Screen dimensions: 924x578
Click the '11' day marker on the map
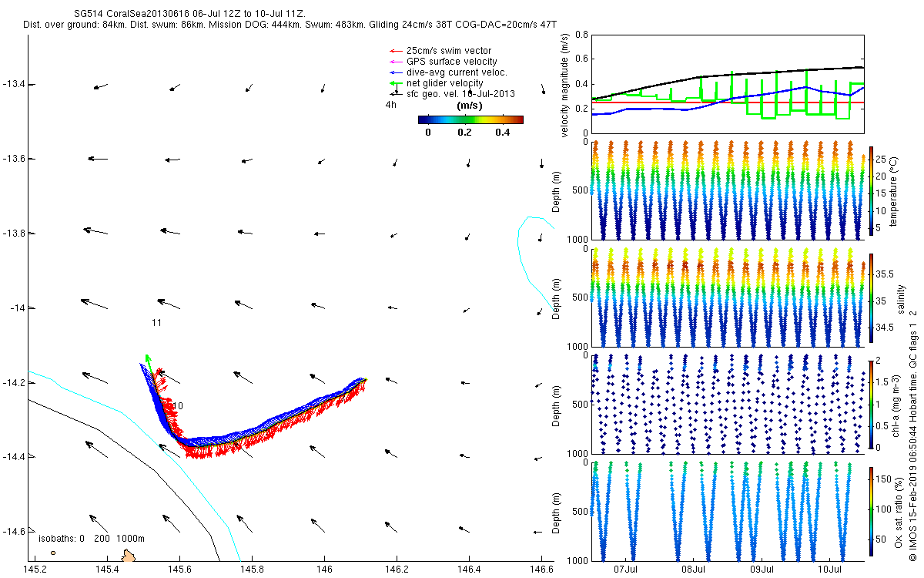coord(156,323)
